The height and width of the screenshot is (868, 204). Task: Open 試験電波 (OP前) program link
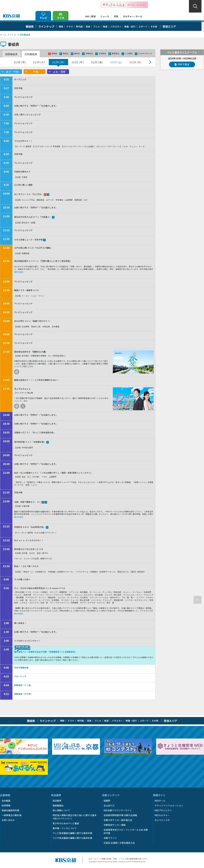click(x=23, y=694)
